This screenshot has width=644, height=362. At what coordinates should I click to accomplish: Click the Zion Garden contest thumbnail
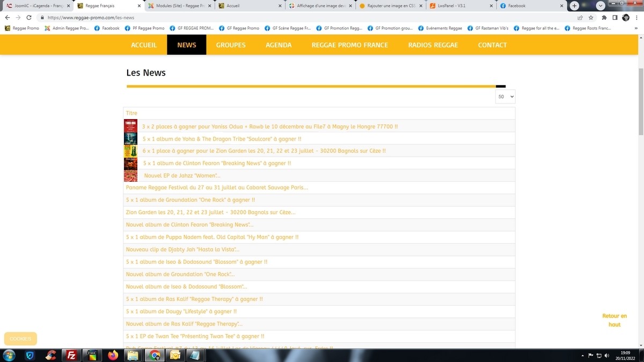tap(131, 151)
